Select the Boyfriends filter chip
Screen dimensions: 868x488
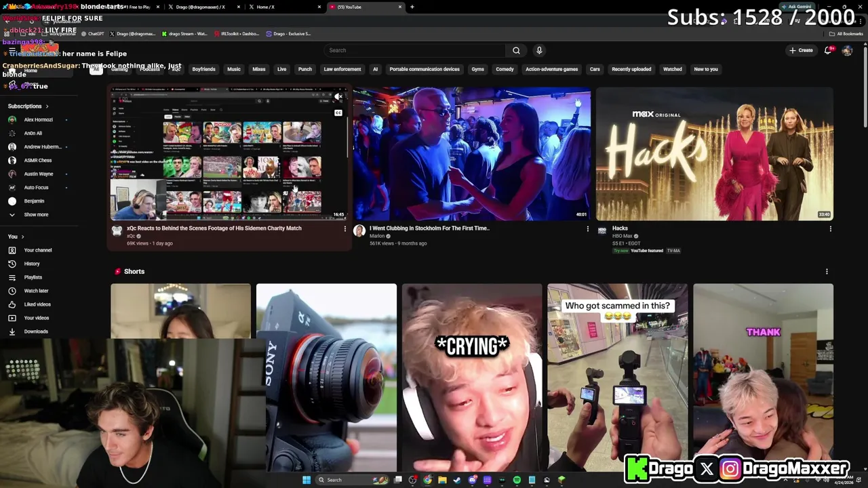pyautogui.click(x=203, y=69)
